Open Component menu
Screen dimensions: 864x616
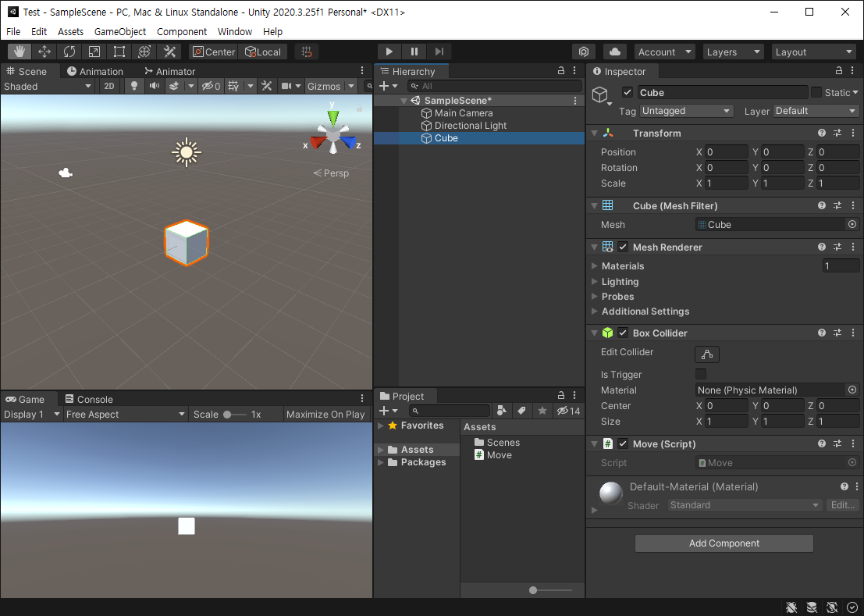pyautogui.click(x=182, y=31)
